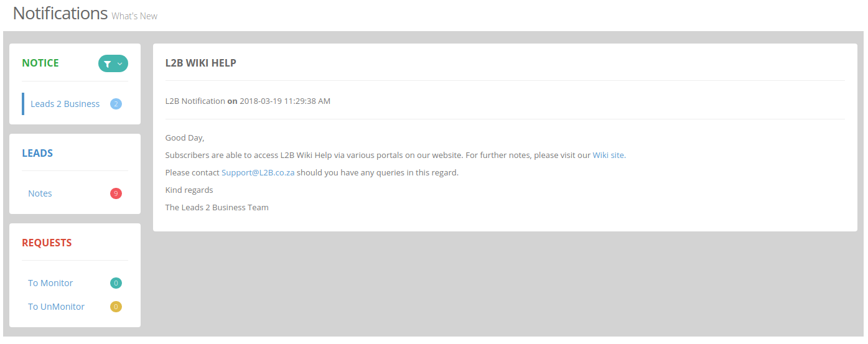Screen dimensions: 868x344
Task: Click the notification date 2018-03-19 line
Action: click(248, 101)
